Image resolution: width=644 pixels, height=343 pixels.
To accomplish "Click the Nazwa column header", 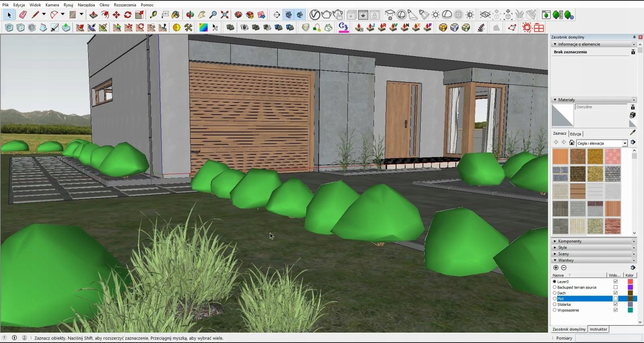I will click(x=558, y=275).
